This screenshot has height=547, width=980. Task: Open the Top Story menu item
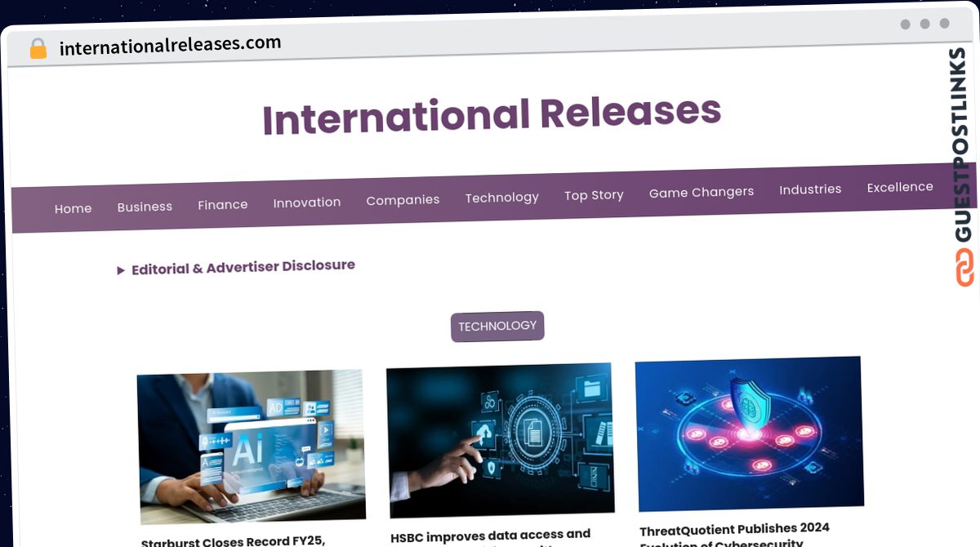click(x=594, y=195)
